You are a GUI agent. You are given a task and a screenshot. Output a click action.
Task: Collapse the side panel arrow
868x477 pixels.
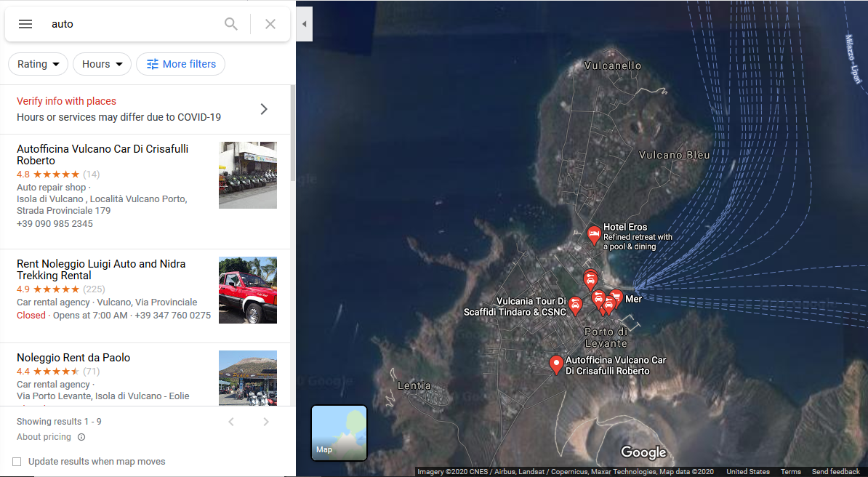(x=304, y=24)
